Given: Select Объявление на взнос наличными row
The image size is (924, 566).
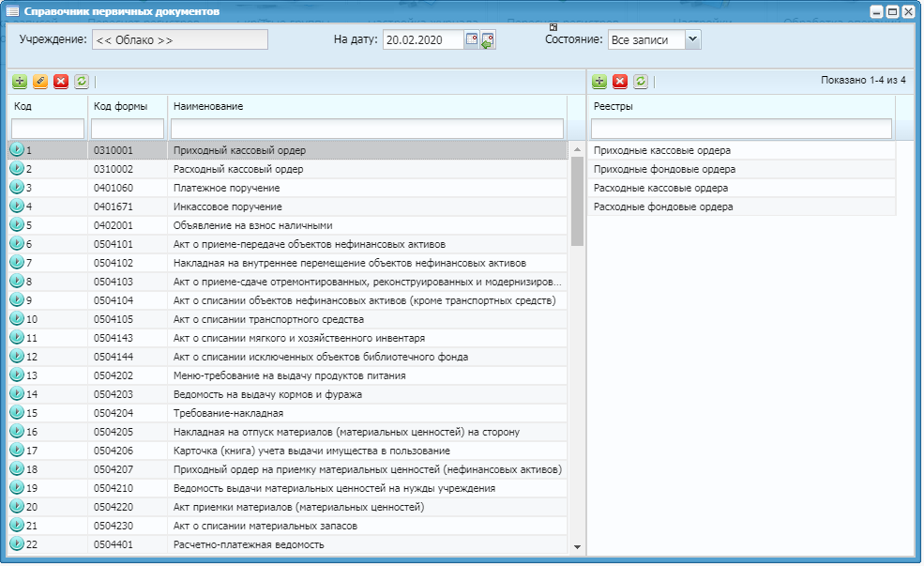Looking at the screenshot, I should pos(288,225).
